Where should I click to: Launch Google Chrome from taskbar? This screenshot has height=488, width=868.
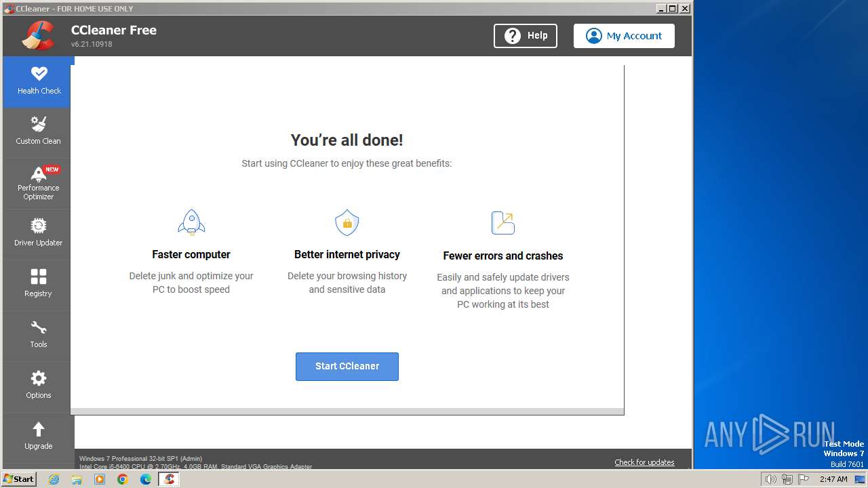[x=123, y=479]
